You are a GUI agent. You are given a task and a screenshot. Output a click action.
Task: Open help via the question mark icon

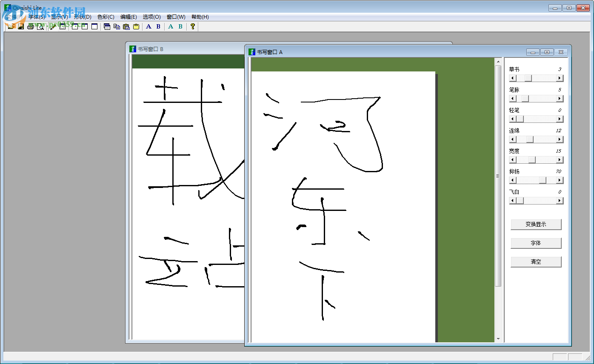tap(193, 26)
